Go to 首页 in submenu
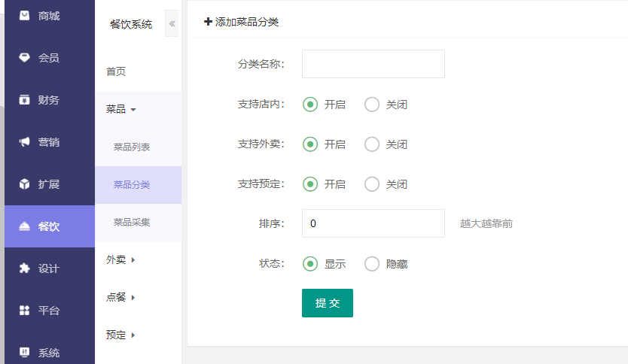Viewport: 628px width, 364px height. 116,72
